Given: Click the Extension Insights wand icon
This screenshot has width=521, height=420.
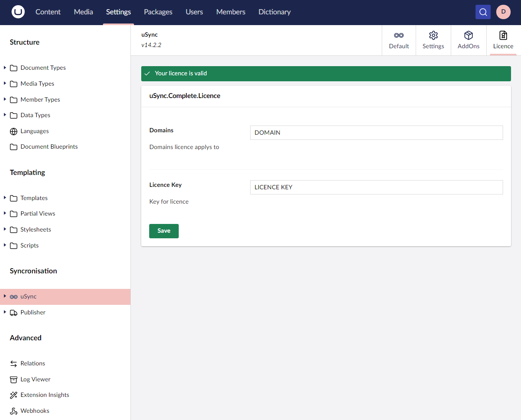Looking at the screenshot, I should pos(14,395).
